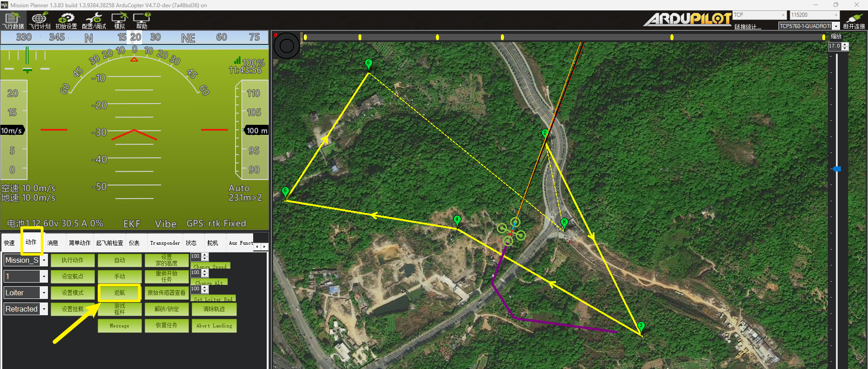Open the TCP5760-1-QUADROTOR vehicle dropdown
The height and width of the screenshot is (369, 868).
point(836,26)
